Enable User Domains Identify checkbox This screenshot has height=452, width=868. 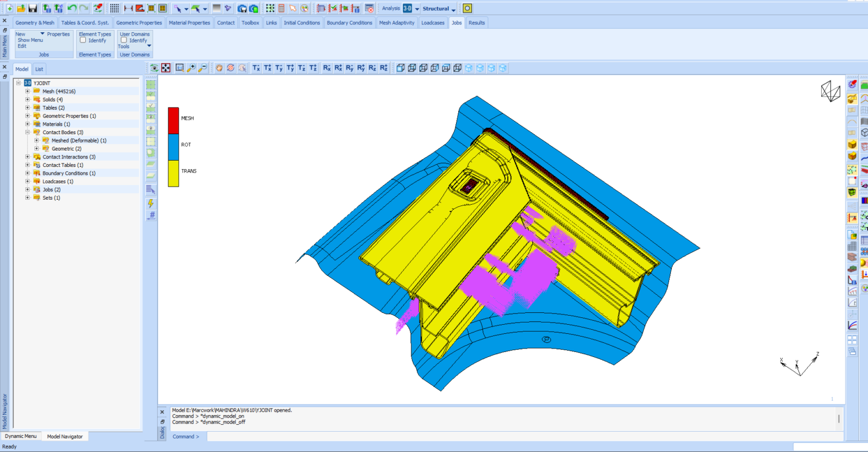coord(124,40)
